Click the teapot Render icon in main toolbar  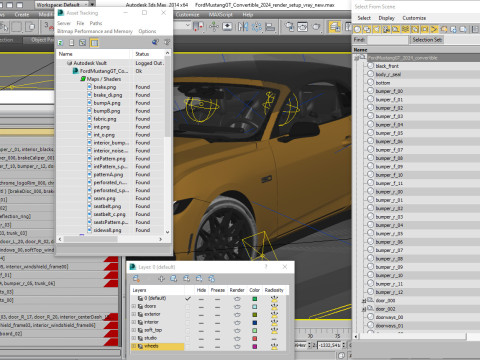click(316, 27)
